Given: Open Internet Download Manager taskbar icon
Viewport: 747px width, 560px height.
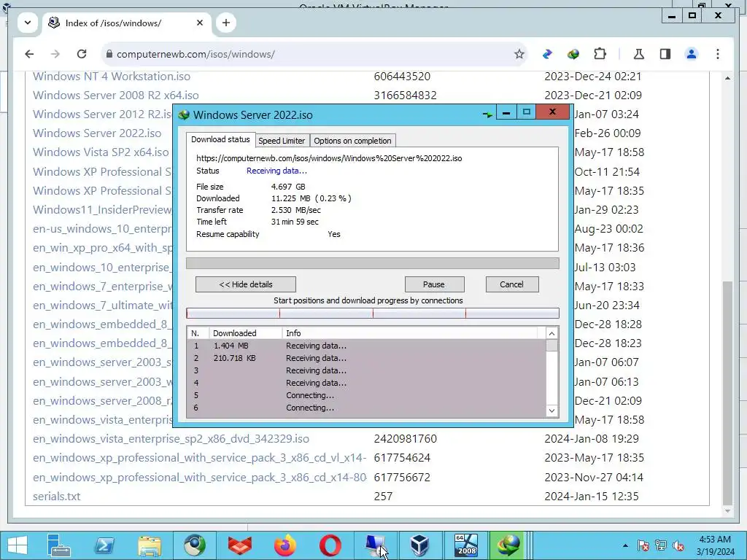Looking at the screenshot, I should [508, 545].
